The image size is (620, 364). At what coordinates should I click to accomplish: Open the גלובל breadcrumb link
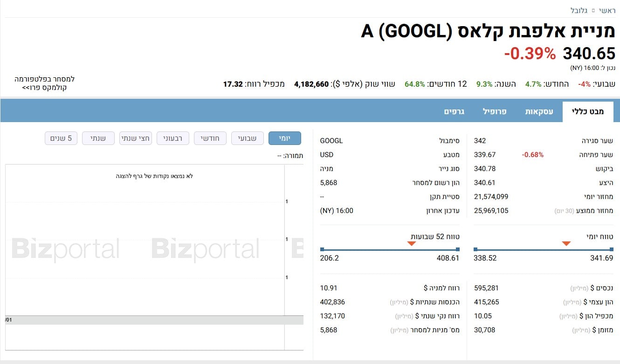click(x=580, y=10)
